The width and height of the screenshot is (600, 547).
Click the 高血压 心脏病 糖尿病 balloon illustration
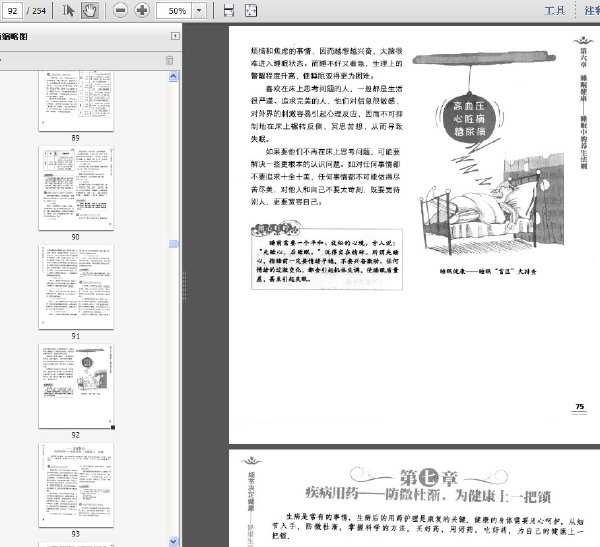pyautogui.click(x=470, y=118)
